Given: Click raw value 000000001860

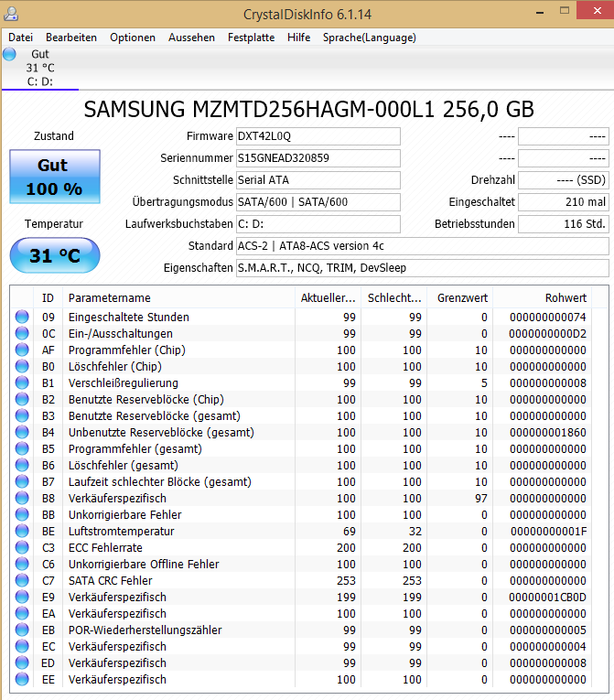Looking at the screenshot, I should pyautogui.click(x=547, y=432).
